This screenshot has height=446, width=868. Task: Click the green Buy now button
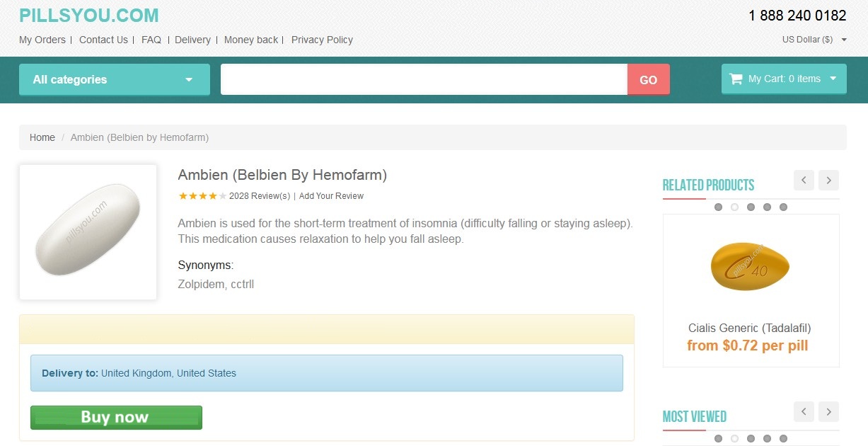(116, 418)
